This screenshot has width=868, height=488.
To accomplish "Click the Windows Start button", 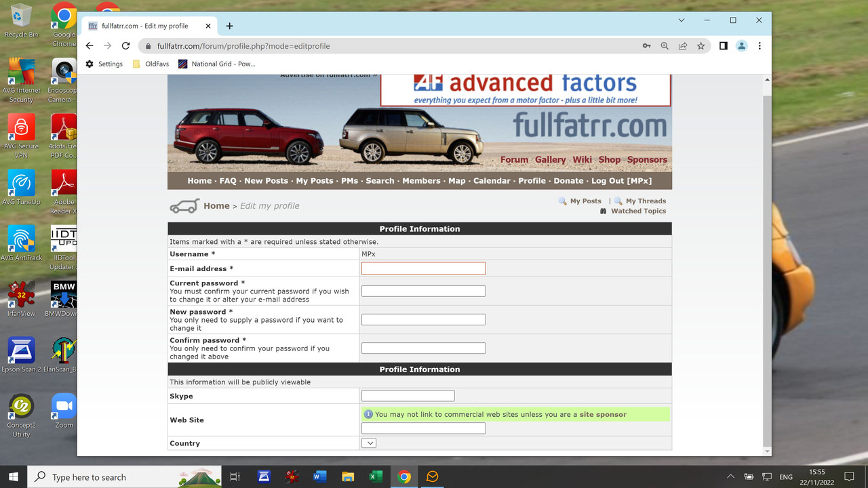I will [14, 476].
